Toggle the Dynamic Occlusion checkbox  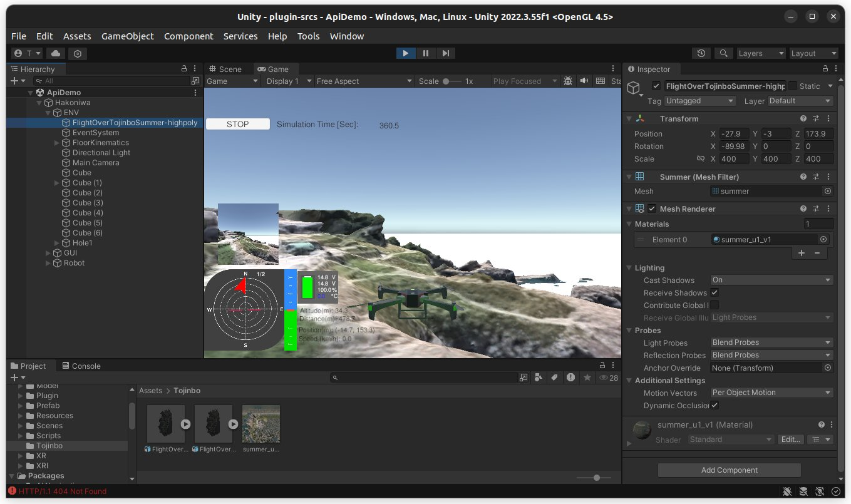coord(714,406)
